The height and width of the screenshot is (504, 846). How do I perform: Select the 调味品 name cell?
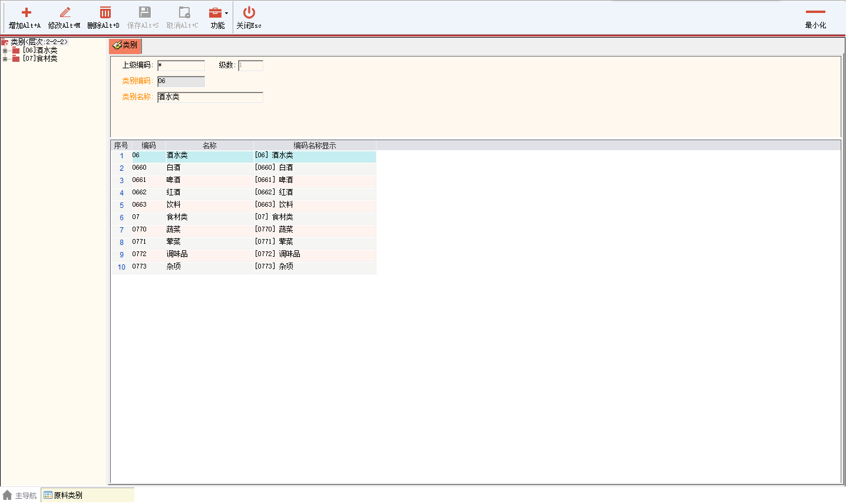pos(209,255)
